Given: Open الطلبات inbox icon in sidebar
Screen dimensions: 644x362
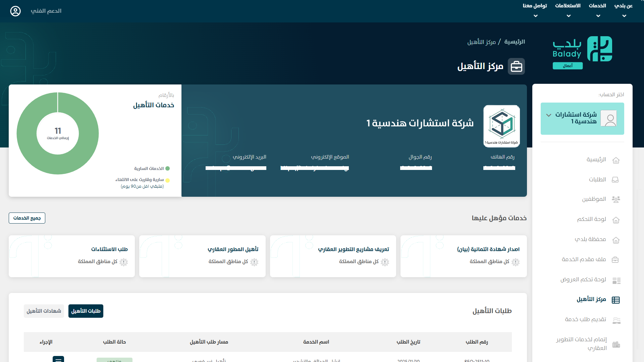Looking at the screenshot, I should pos(615,180).
